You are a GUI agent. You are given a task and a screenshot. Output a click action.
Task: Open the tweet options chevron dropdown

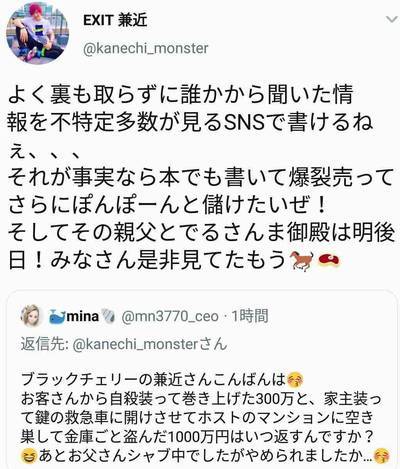392,20
